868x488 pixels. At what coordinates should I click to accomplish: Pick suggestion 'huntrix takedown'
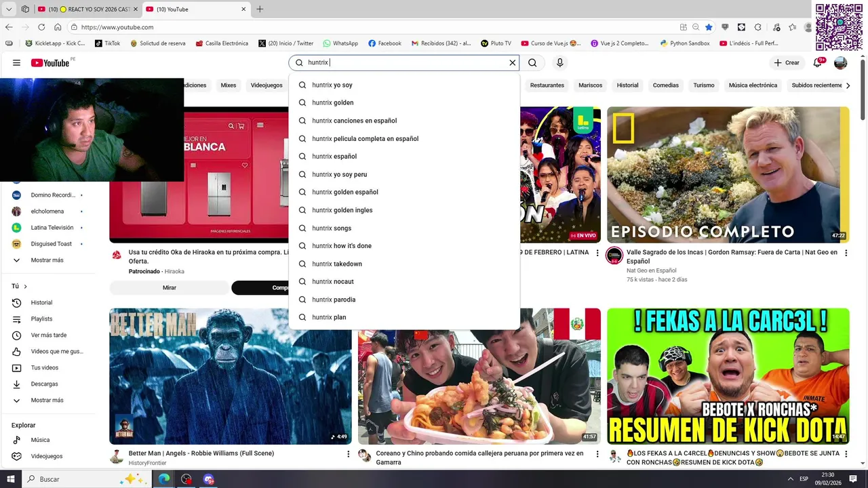point(404,264)
